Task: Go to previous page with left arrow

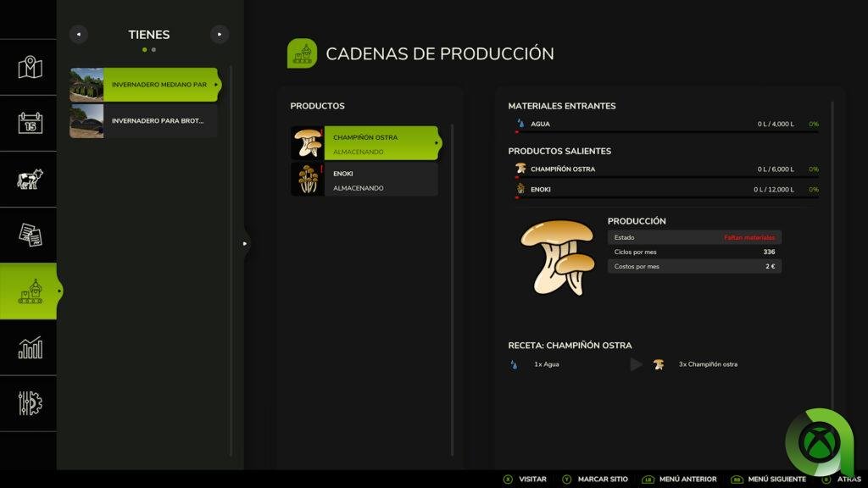Action: pos(79,35)
